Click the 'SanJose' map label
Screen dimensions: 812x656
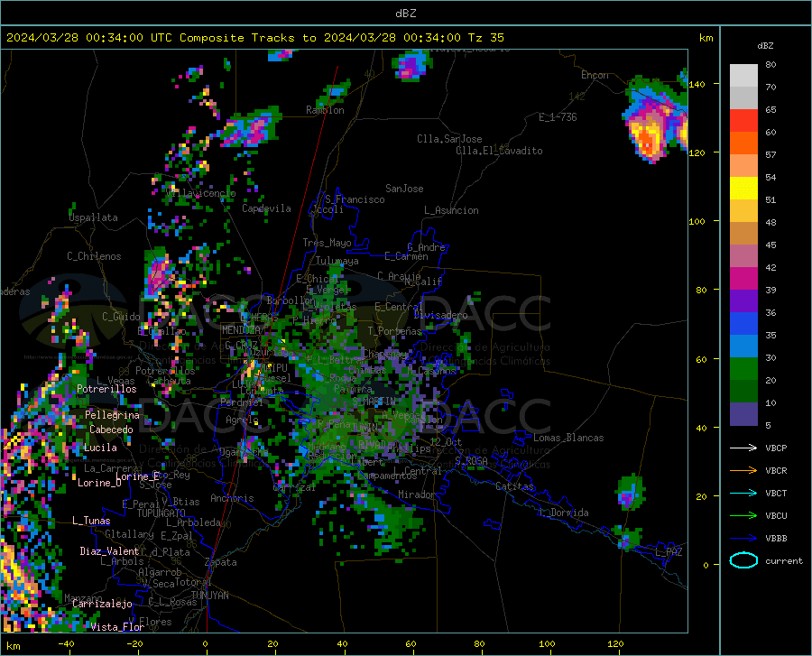[x=404, y=189]
